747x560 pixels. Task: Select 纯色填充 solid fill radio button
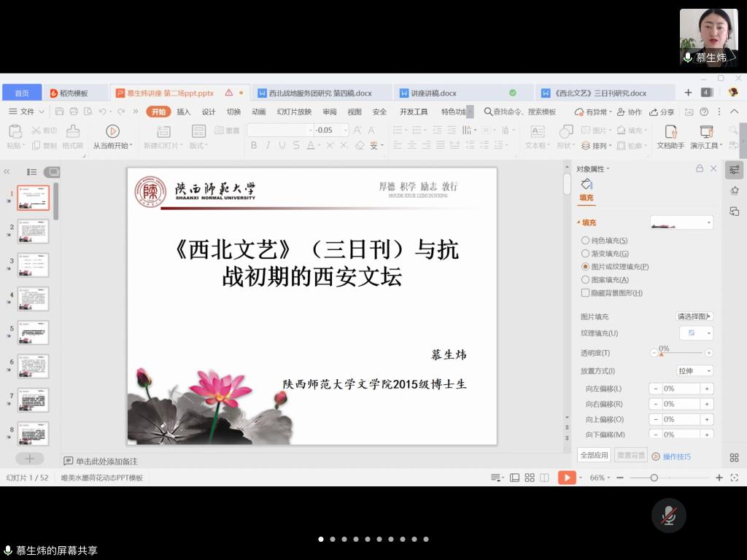click(585, 241)
